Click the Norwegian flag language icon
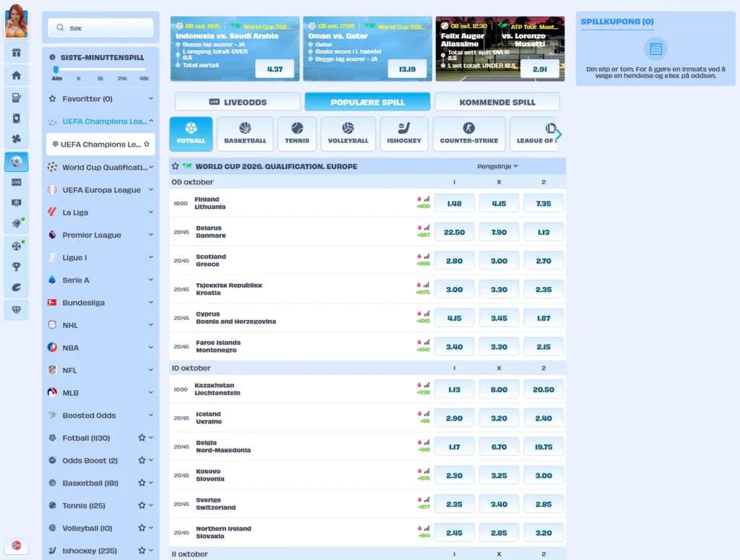Viewport: 740px width, 560px height. pos(16,546)
